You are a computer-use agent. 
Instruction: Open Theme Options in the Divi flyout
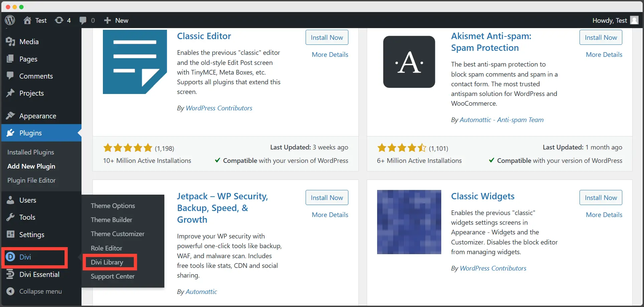(x=113, y=206)
